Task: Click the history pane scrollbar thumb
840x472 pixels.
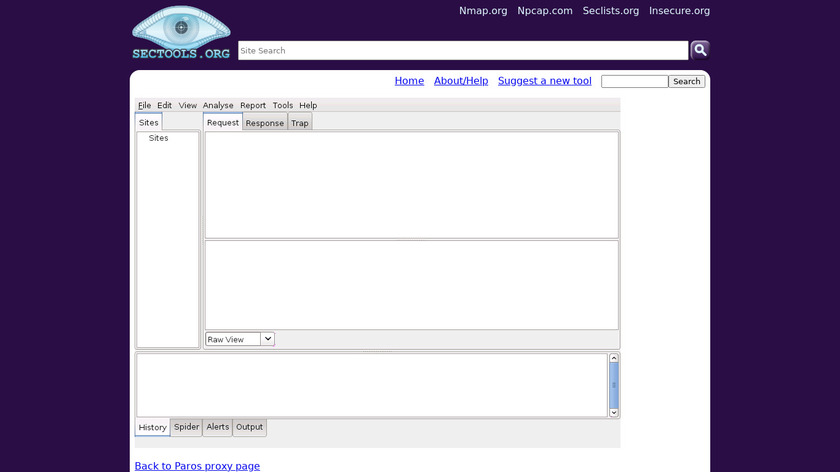Action: click(614, 385)
